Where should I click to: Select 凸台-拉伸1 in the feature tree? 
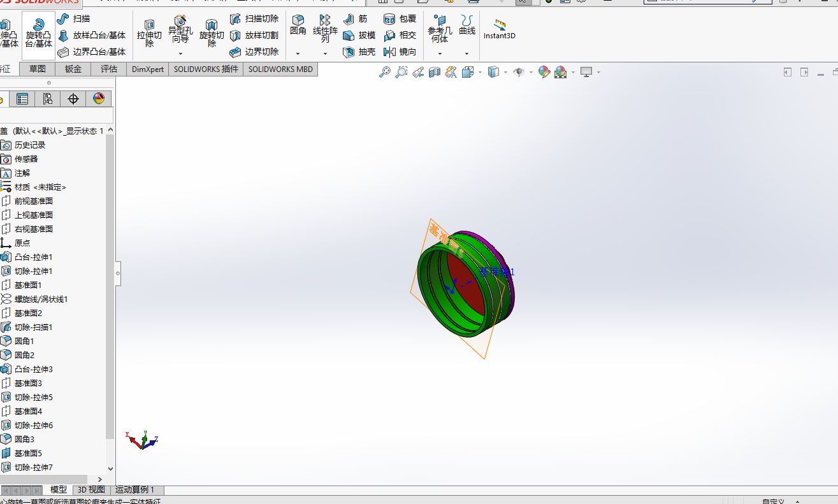point(33,257)
